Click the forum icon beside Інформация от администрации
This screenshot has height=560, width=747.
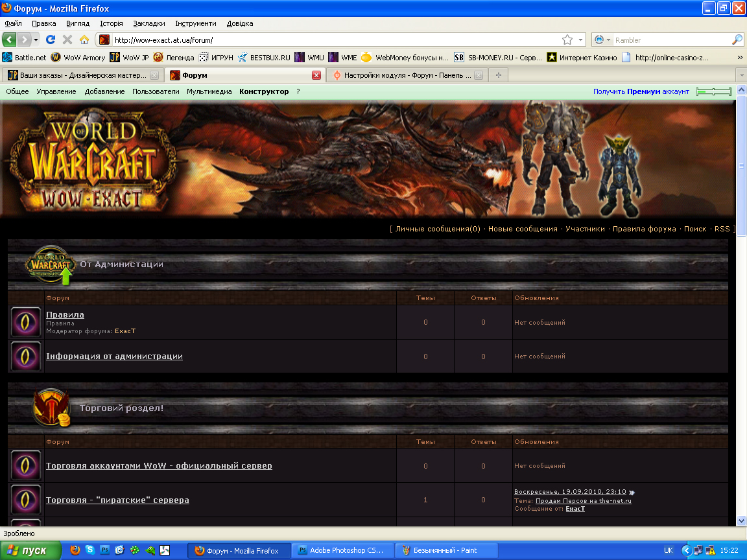pos(26,356)
